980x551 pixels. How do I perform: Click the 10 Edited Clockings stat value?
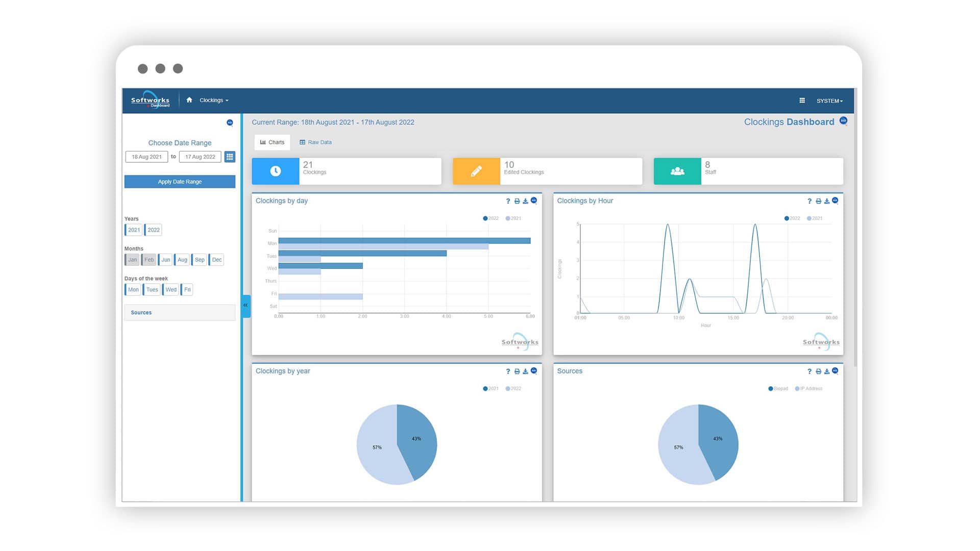tap(509, 165)
